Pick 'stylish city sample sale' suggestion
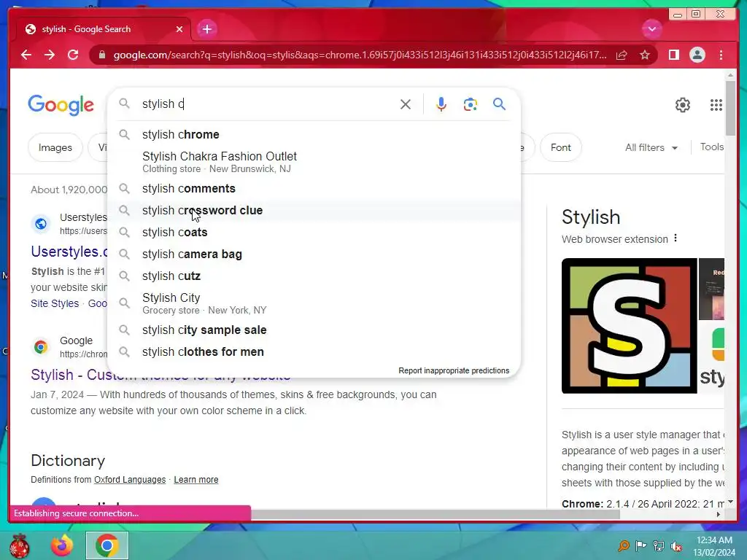 click(x=314, y=330)
